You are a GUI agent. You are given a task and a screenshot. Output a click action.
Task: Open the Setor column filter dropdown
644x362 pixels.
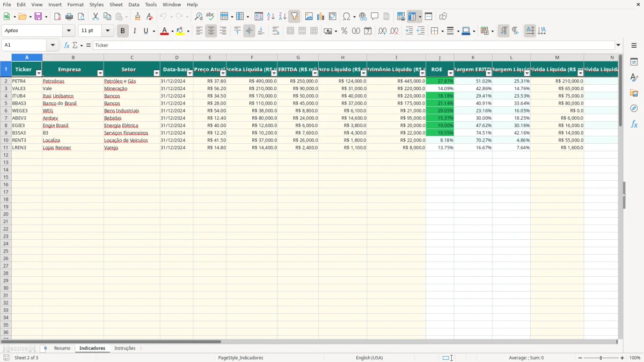click(x=157, y=73)
